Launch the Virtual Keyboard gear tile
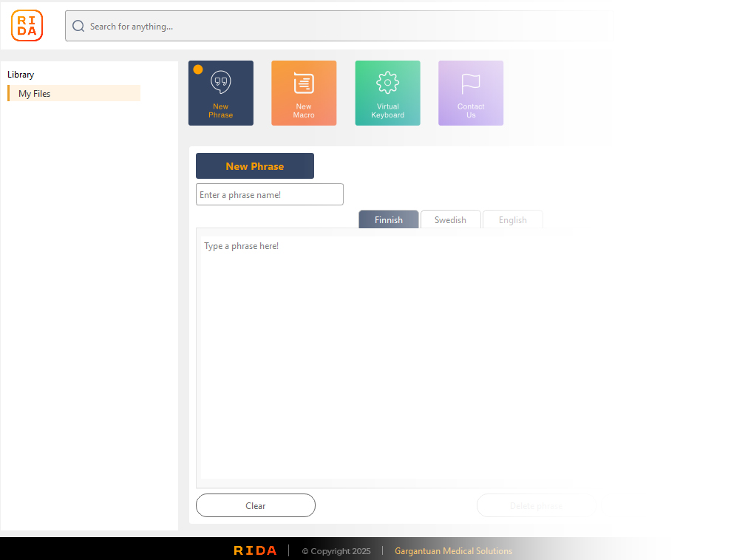Viewport: 748px width, 560px height. click(387, 93)
